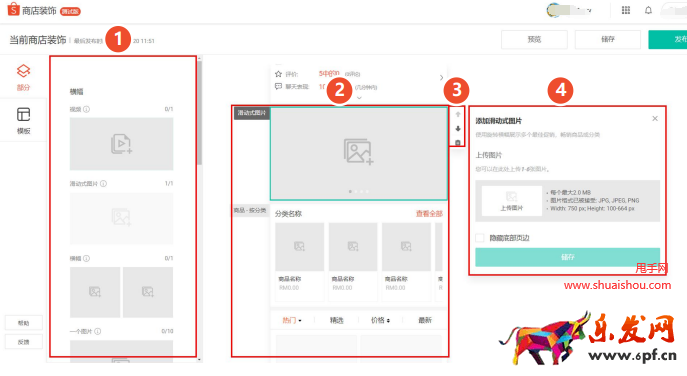Image resolution: width=687 pixels, height=376 pixels.
Task: Open the 热门 sort dropdown
Action: pyautogui.click(x=292, y=320)
